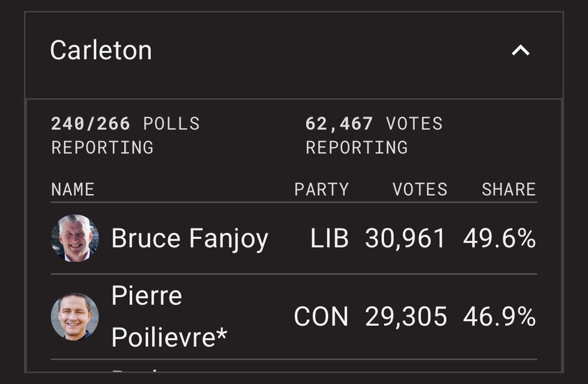The image size is (588, 384).
Task: Select the Pierre Poilievre candidate name
Action: click(169, 316)
